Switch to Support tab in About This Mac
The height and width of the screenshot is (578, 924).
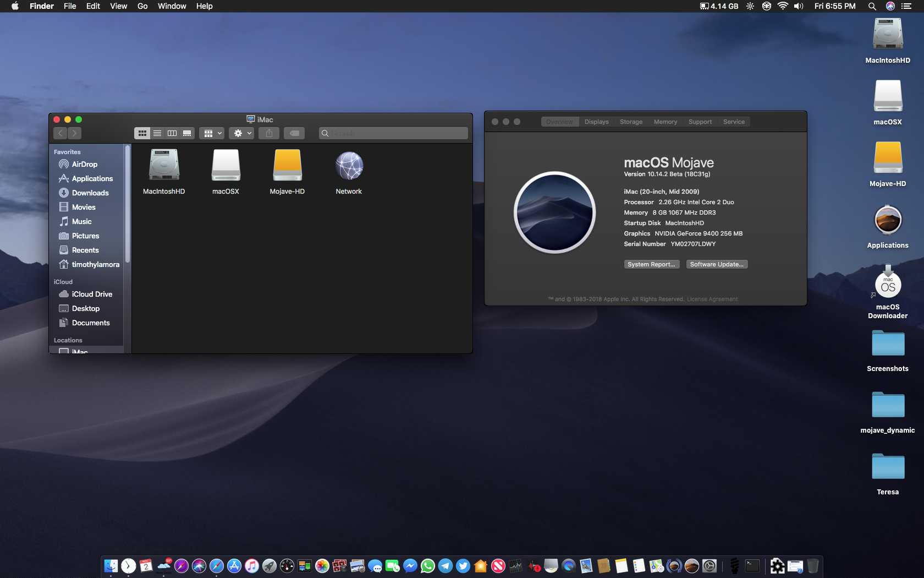(700, 122)
